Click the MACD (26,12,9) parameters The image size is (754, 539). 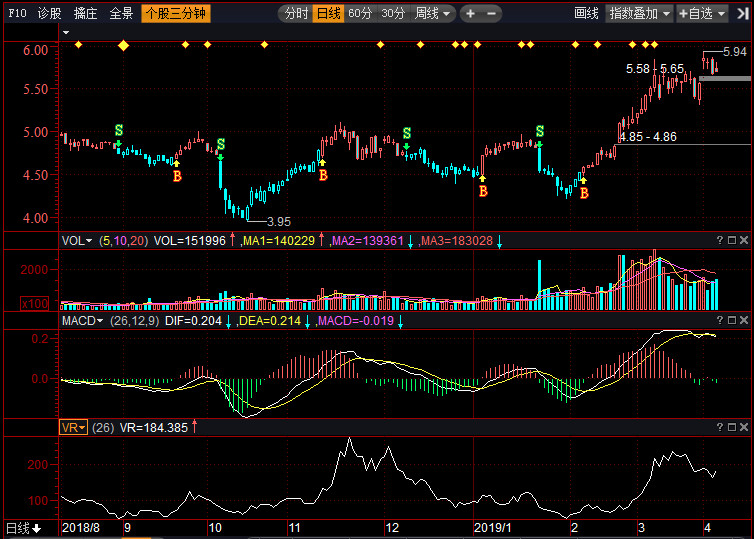click(135, 321)
